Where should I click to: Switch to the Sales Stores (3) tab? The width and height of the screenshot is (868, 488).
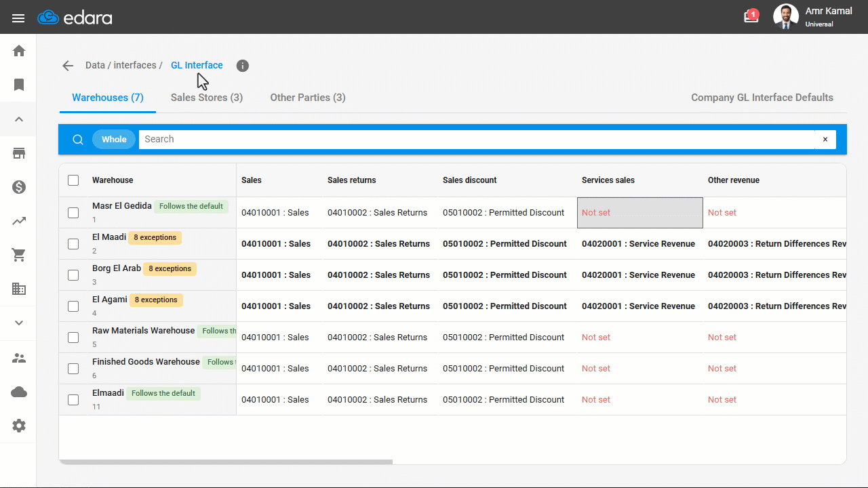click(x=207, y=98)
